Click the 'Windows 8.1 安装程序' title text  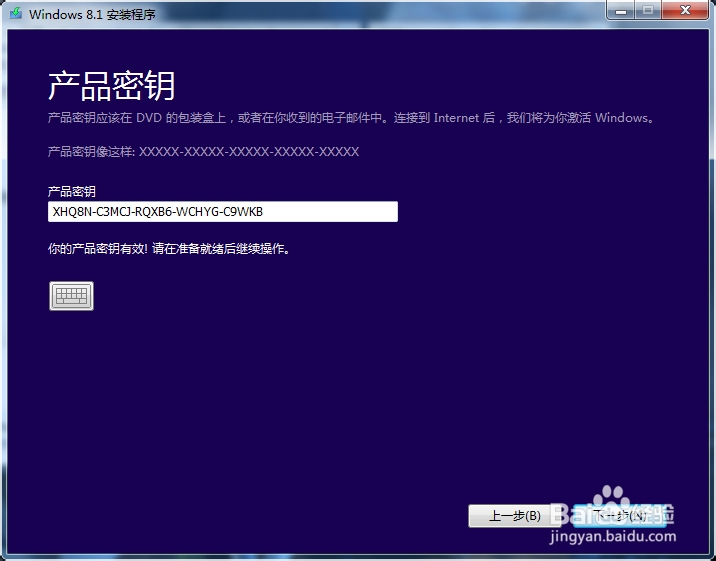point(92,14)
